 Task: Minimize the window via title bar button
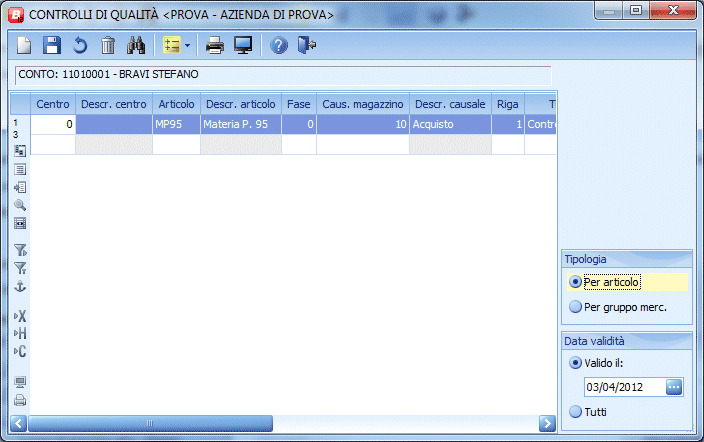(x=609, y=10)
